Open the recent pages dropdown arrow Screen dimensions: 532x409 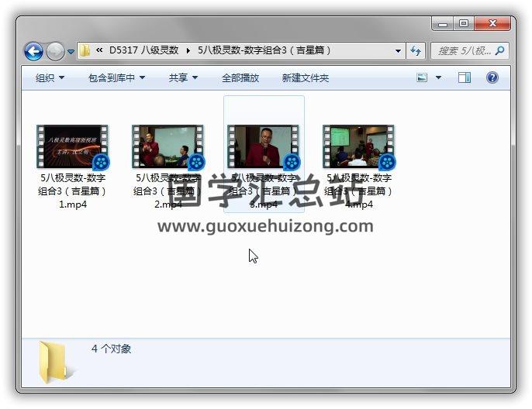(71, 52)
